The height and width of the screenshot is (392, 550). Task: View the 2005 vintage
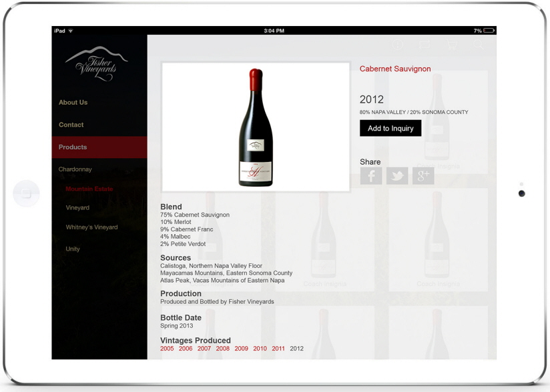167,349
